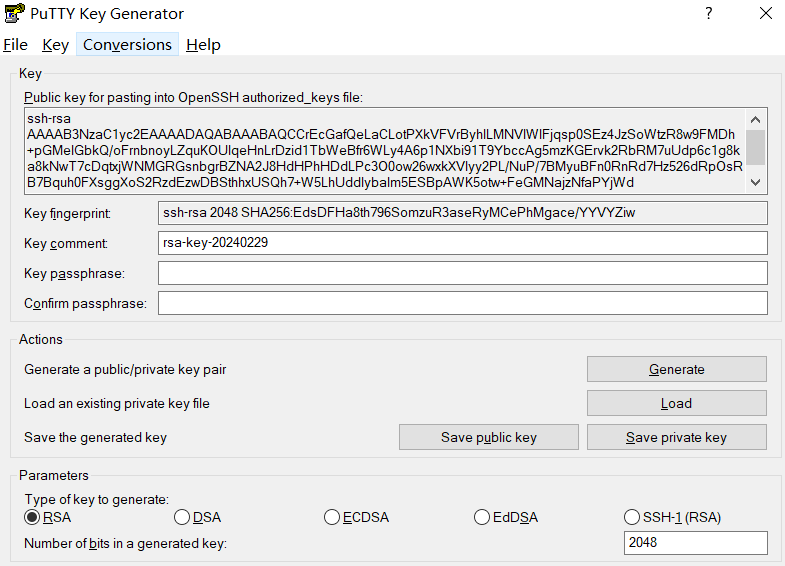This screenshot has width=785, height=566.
Task: Click the Key fingerprint field
Action: [463, 213]
